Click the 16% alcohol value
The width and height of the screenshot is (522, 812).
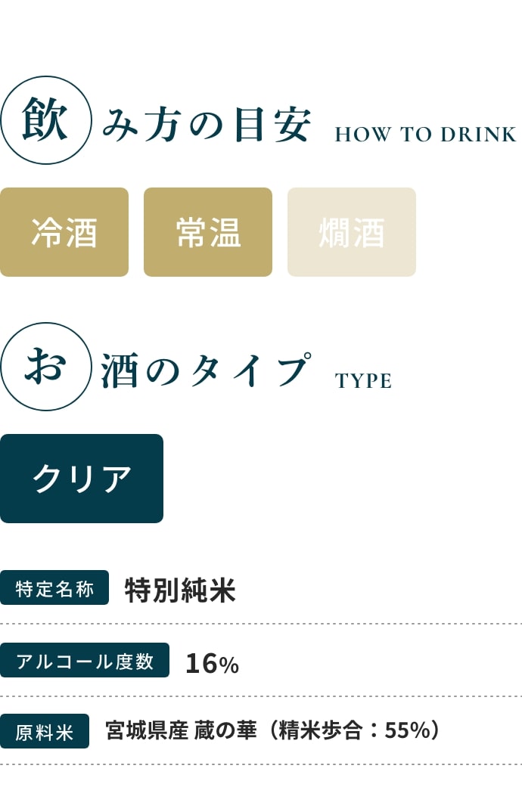point(212,663)
